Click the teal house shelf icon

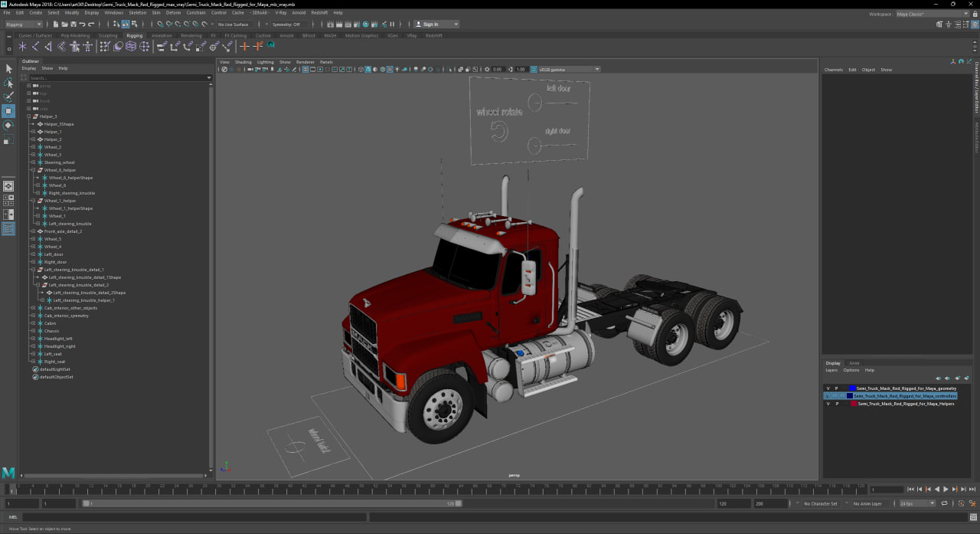pos(270,46)
